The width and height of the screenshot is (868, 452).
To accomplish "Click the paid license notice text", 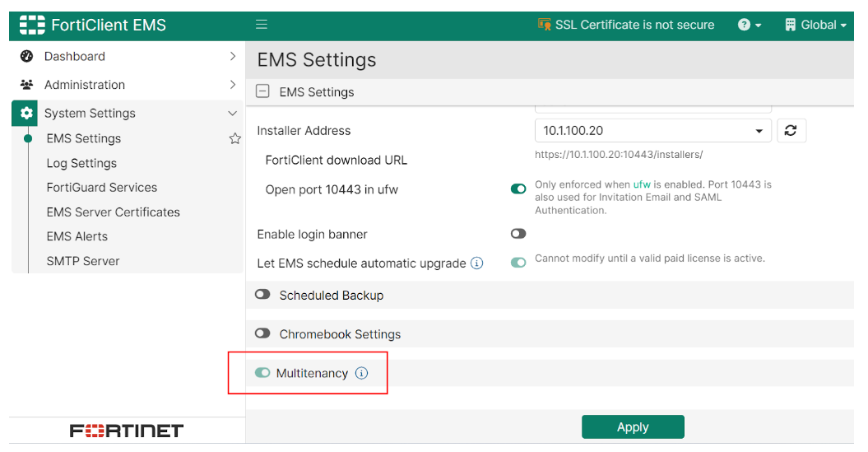I will pos(650,259).
